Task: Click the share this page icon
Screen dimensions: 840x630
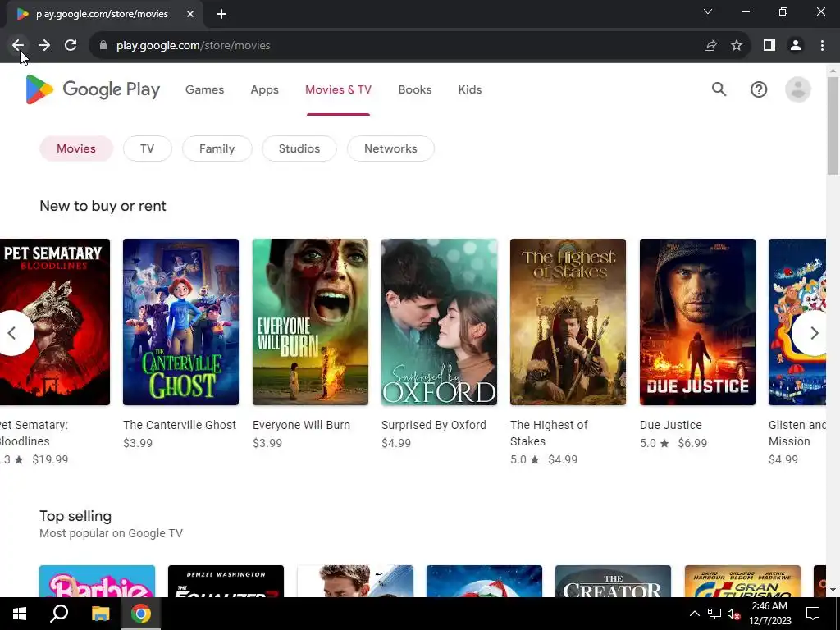Action: [710, 46]
